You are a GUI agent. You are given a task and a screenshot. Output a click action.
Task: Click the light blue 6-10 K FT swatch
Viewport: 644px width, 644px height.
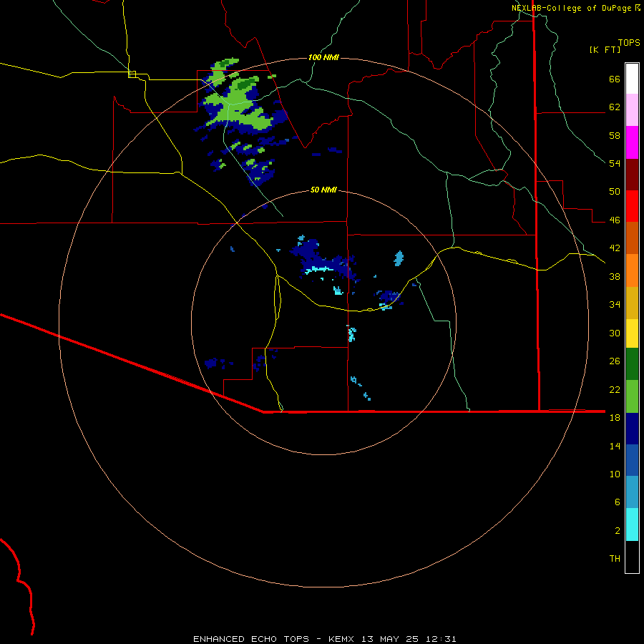pyautogui.click(x=632, y=492)
